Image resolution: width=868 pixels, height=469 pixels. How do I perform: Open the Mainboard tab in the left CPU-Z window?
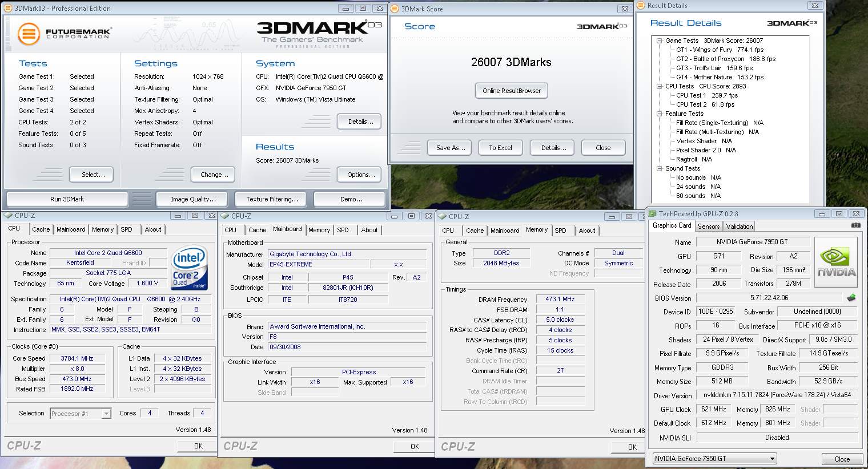click(x=71, y=229)
